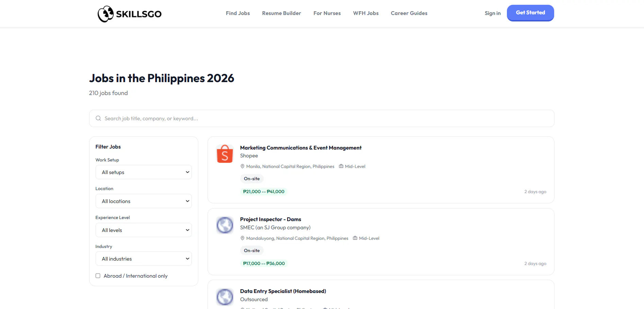Click the Sign in link

(x=493, y=13)
